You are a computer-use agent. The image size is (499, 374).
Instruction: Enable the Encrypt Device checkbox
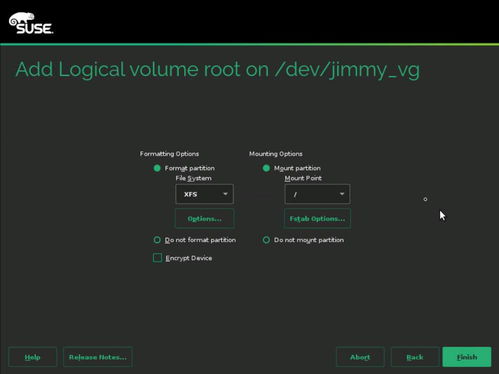point(157,258)
